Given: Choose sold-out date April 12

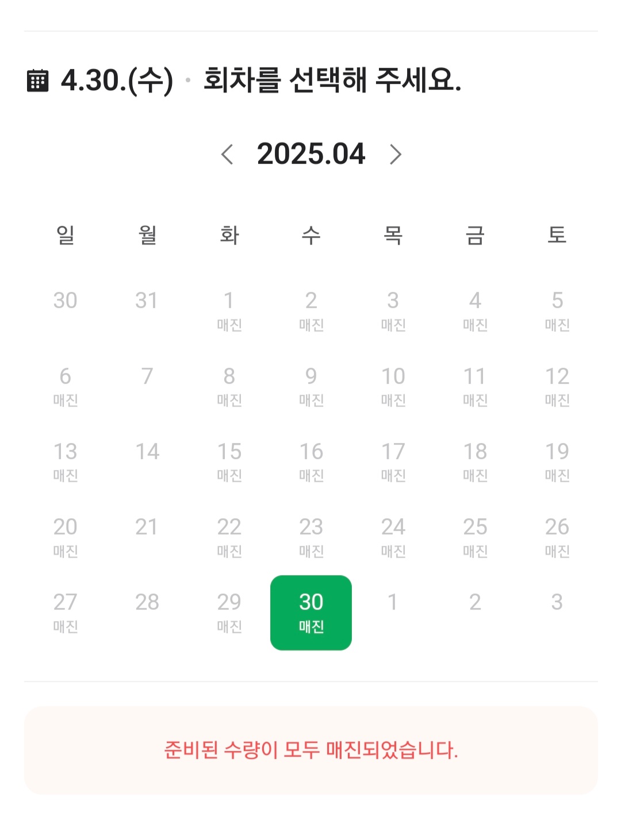Looking at the screenshot, I should (x=557, y=387).
